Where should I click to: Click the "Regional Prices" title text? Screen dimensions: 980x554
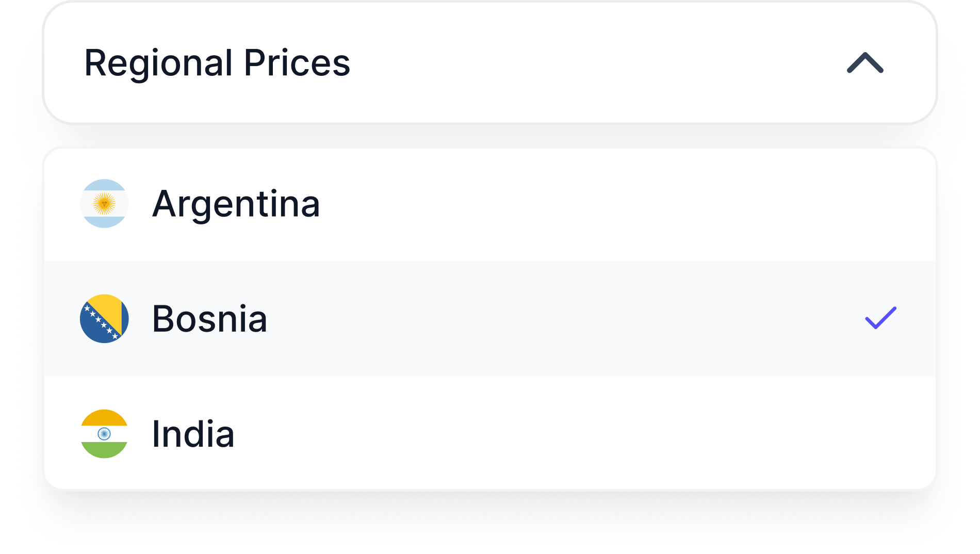point(217,63)
